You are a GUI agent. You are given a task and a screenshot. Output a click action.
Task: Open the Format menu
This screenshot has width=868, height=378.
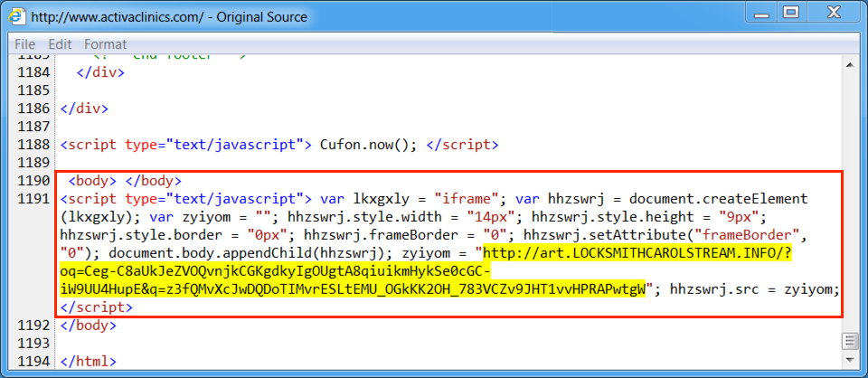point(106,44)
